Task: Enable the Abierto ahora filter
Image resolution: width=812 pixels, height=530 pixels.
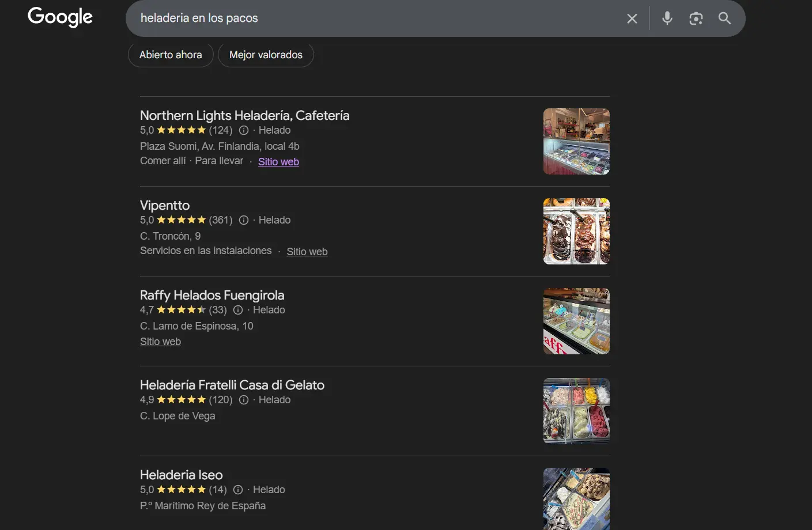Action: (170, 55)
